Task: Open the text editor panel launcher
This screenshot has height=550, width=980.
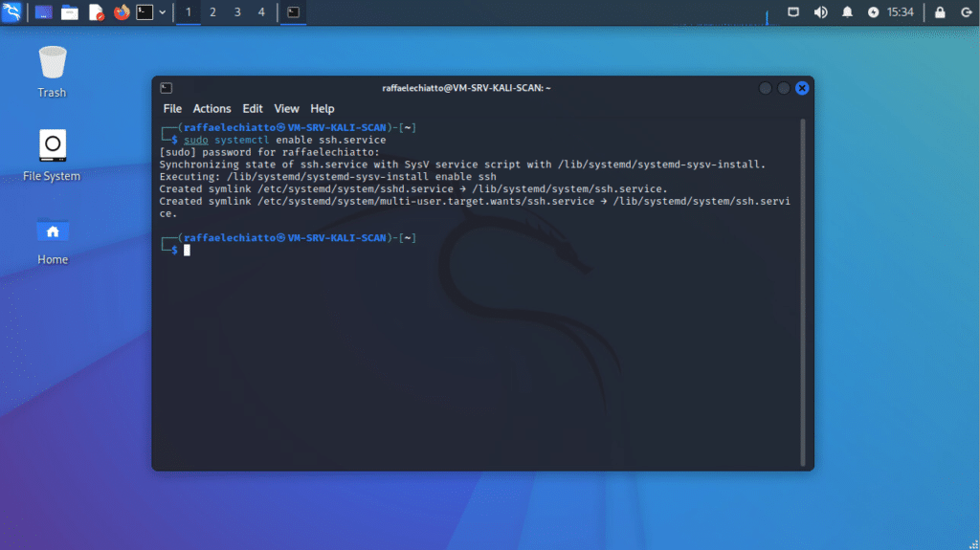Action: point(96,11)
